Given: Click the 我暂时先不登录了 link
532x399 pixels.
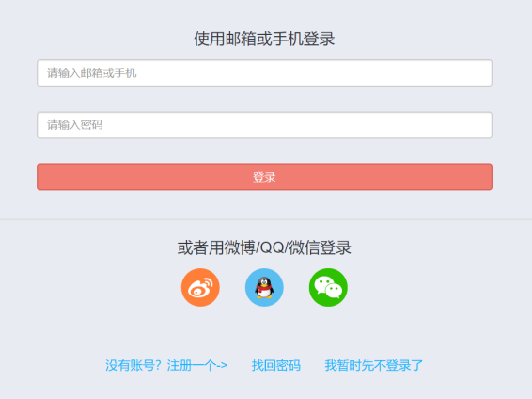Looking at the screenshot, I should pos(373,366).
